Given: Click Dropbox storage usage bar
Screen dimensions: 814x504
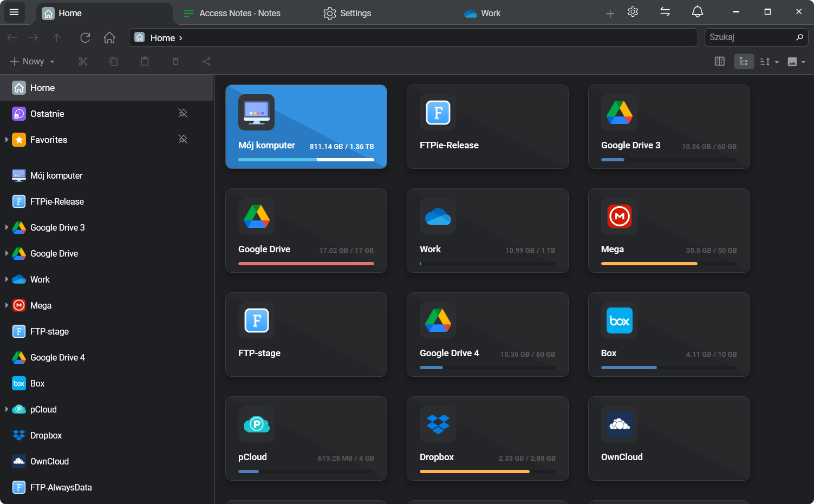Looking at the screenshot, I should click(x=487, y=472).
